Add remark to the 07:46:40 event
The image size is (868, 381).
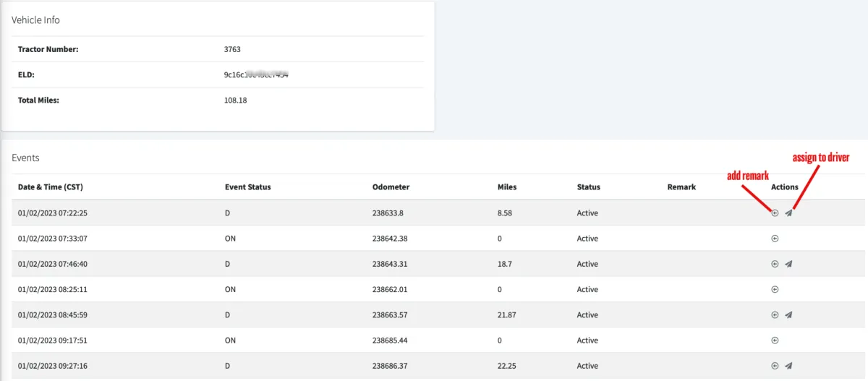click(x=775, y=264)
